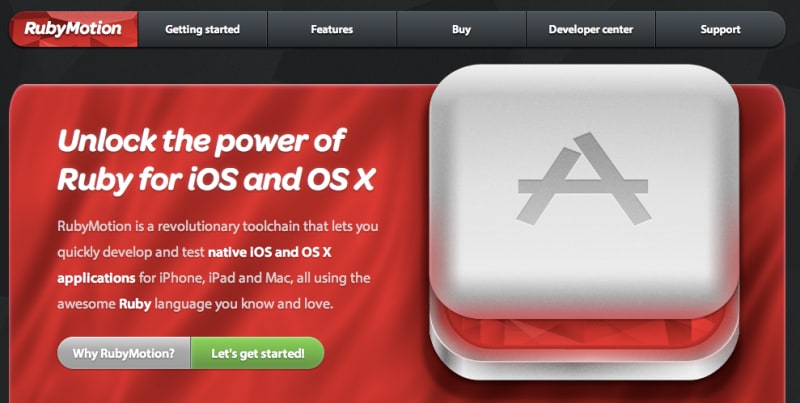Click the RubyMotion logo in the navbar
Viewport: 800px width, 403px height.
click(x=73, y=29)
